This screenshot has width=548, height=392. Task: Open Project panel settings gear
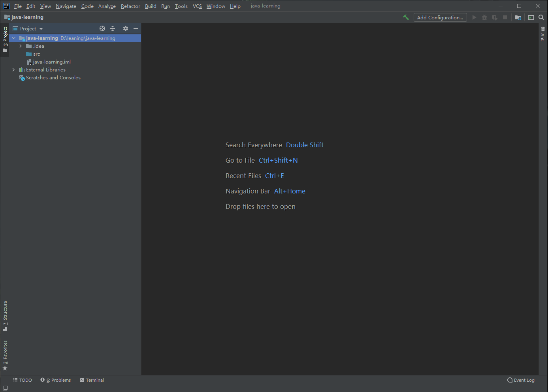(126, 28)
